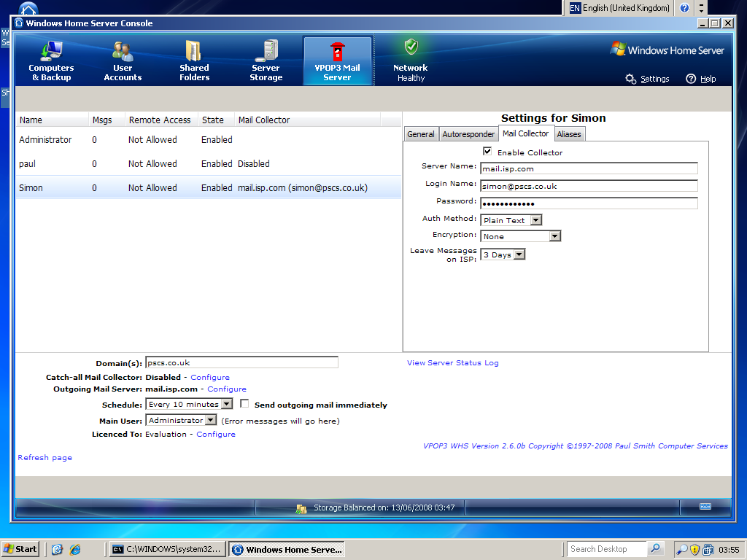
Task: Switch to the Aliases tab
Action: click(x=569, y=134)
